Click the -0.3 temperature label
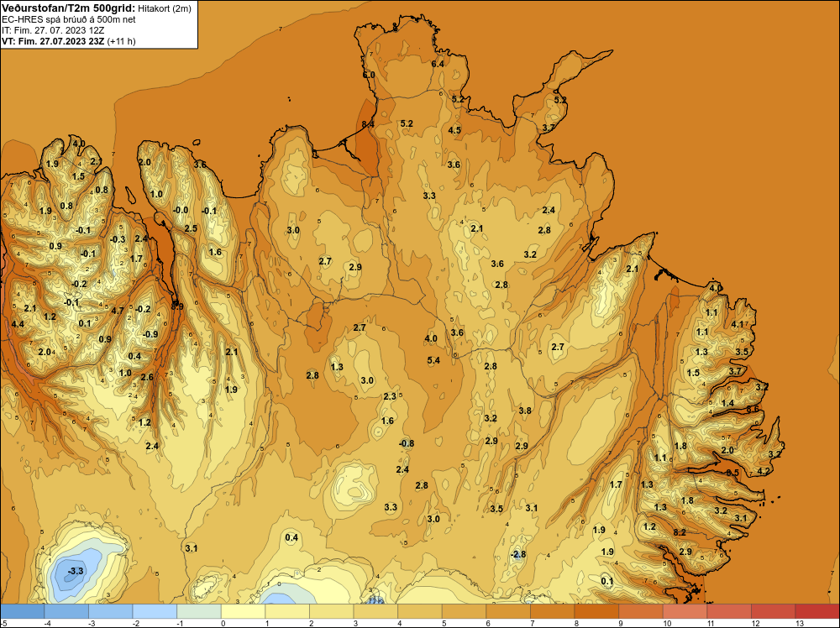Screen dimensions: 840x628 click(118, 239)
